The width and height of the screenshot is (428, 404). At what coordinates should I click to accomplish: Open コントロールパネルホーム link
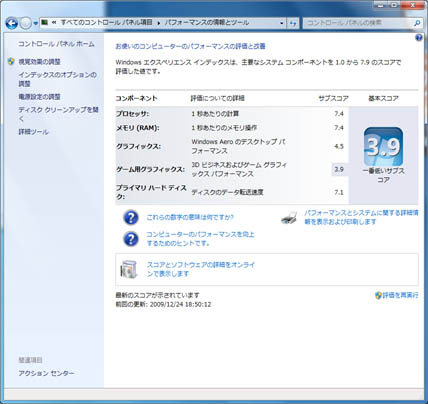click(56, 44)
